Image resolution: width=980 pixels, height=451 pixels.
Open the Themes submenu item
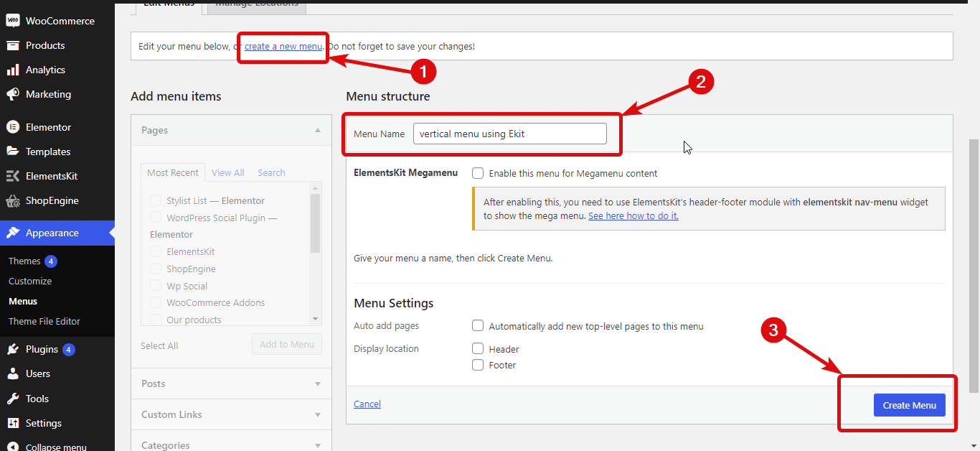[24, 261]
